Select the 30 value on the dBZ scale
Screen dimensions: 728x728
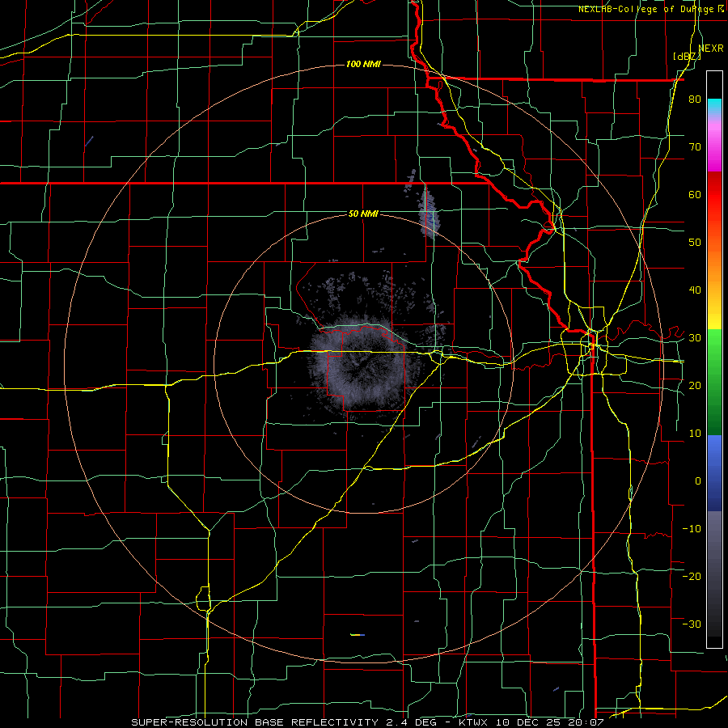tap(695, 337)
